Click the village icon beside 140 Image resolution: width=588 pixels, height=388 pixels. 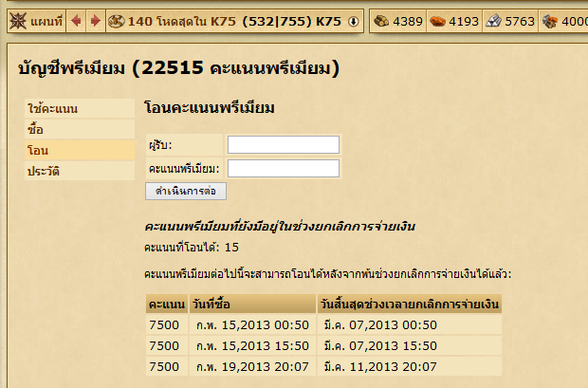point(117,22)
